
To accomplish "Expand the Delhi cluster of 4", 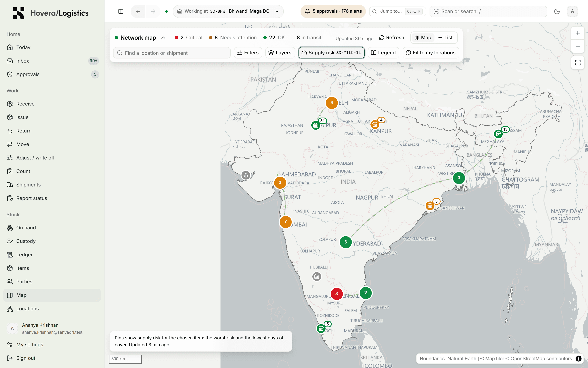I will [x=332, y=103].
